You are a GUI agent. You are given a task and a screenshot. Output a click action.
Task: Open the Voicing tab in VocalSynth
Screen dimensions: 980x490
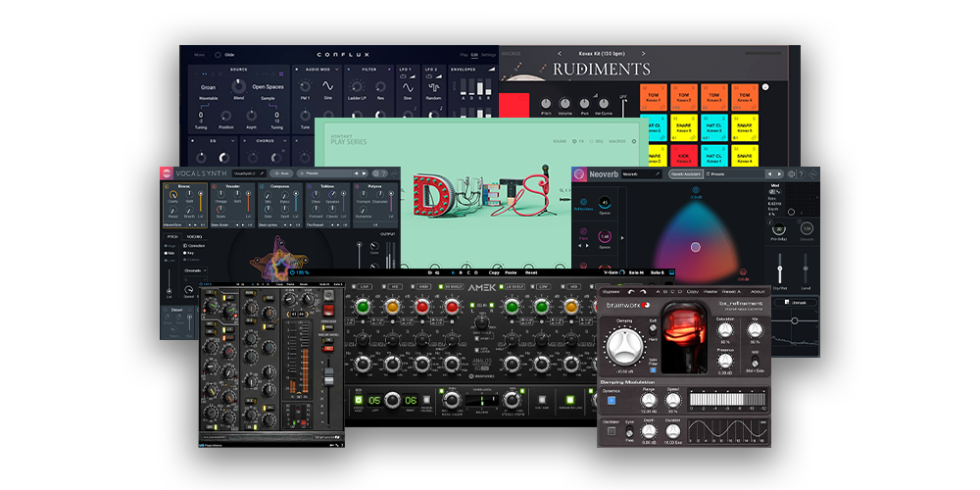click(196, 236)
